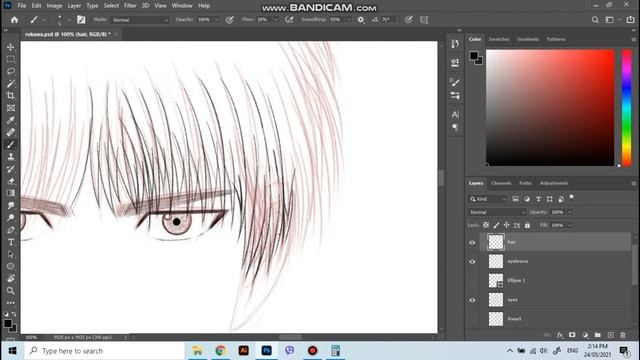Open the File menu
The height and width of the screenshot is (360, 640).
(22, 6)
